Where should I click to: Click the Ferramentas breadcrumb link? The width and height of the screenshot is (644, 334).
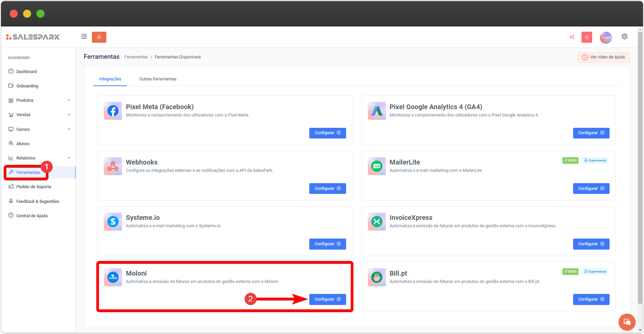[136, 57]
